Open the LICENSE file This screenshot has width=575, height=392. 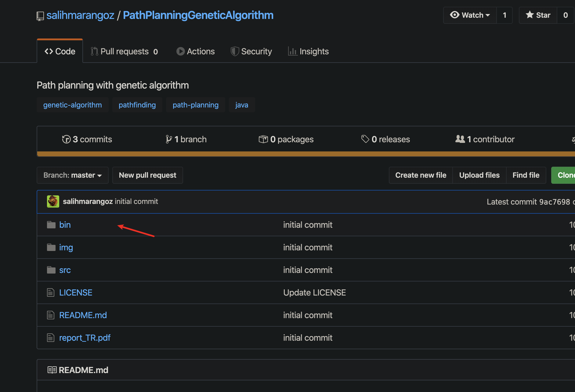click(x=76, y=292)
